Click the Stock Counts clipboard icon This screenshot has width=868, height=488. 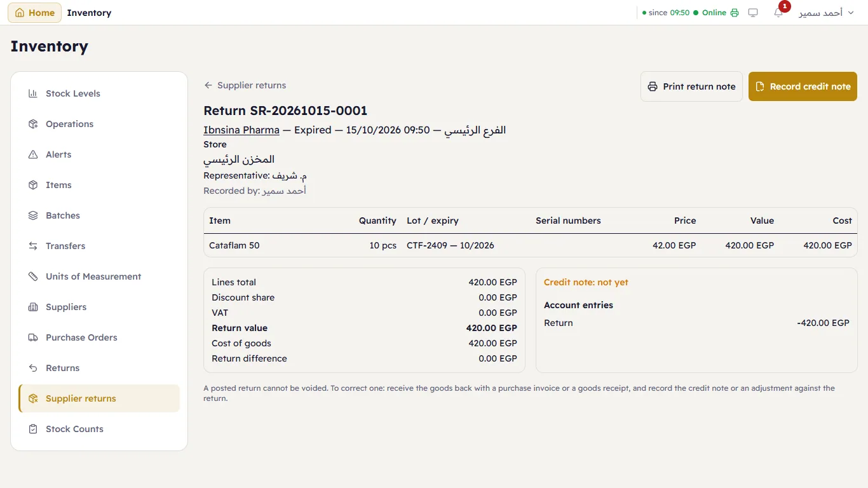33,429
